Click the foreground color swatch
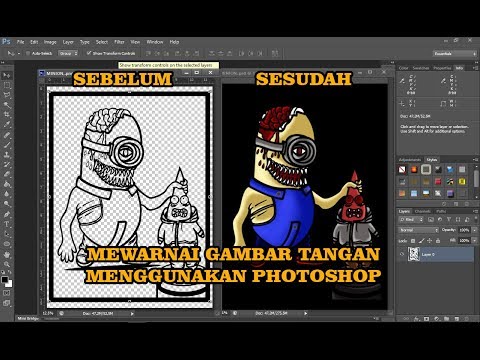This screenshot has height=360, width=480. click(5, 280)
